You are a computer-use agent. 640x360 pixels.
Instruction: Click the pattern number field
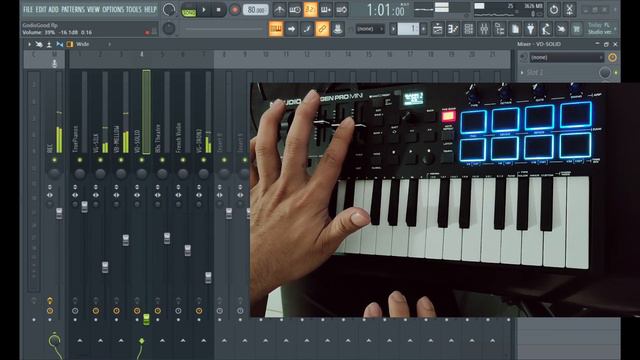click(408, 29)
